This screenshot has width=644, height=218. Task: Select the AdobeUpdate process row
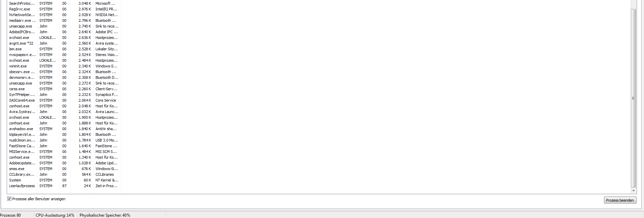tap(64, 163)
